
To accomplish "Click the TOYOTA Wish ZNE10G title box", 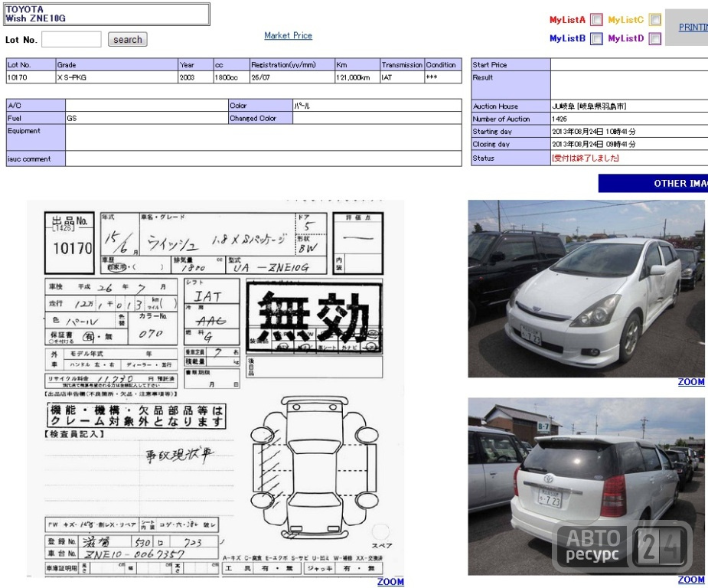I will pos(106,14).
